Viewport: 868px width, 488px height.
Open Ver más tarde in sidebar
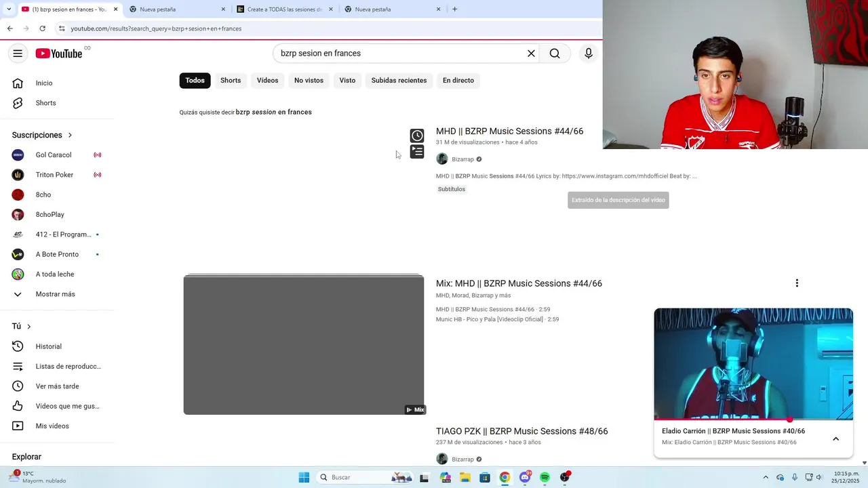tap(57, 386)
